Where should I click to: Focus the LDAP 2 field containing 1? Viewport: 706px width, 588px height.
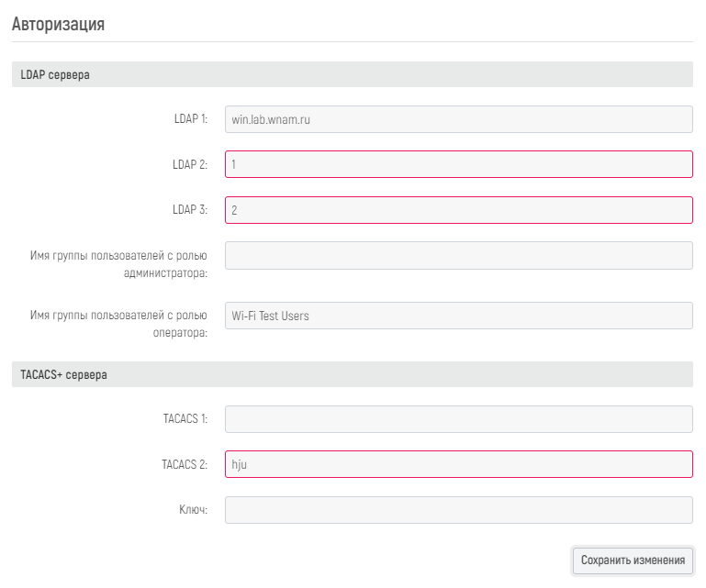pos(458,164)
